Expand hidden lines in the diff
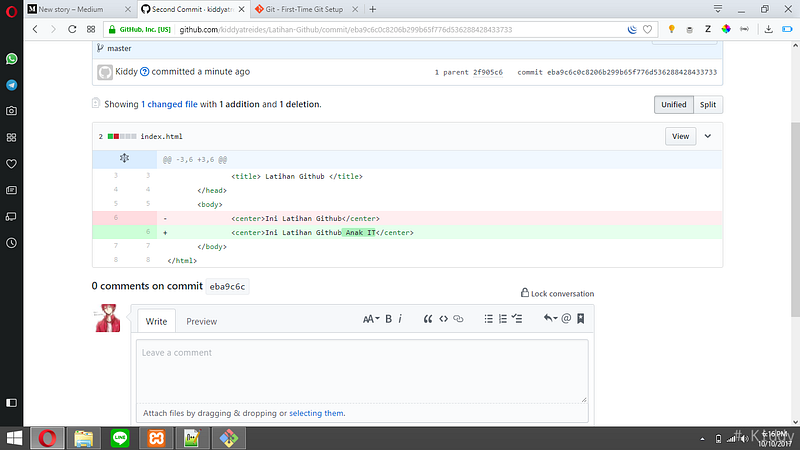Image resolution: width=800 pixels, height=450 pixels. tap(124, 159)
